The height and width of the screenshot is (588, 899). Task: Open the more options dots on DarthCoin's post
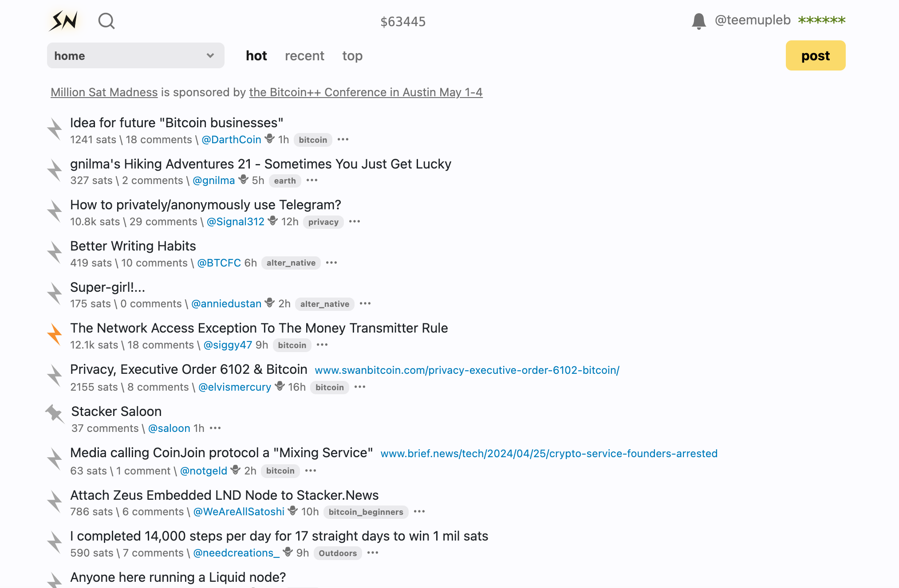coord(343,140)
